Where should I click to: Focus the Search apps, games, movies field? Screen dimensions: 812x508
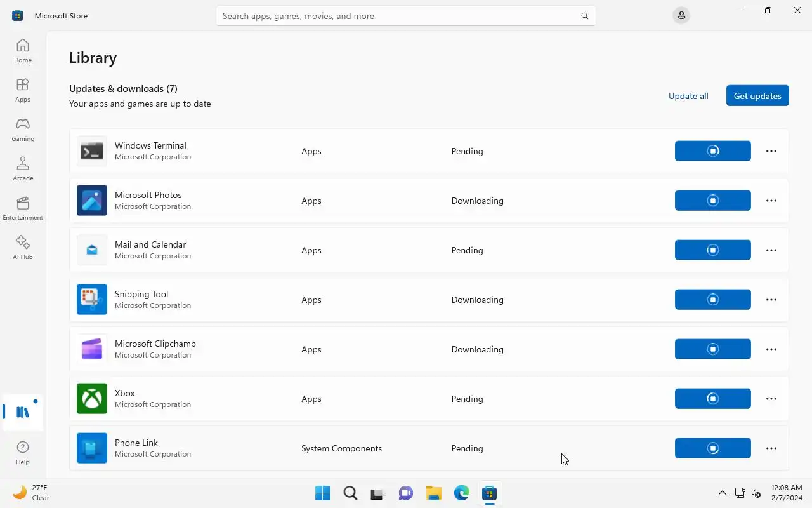[x=406, y=16]
